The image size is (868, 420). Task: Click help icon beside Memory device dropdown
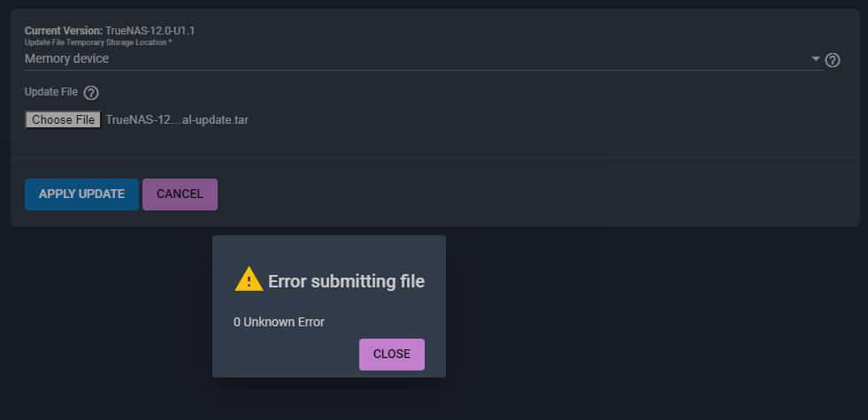pos(833,60)
